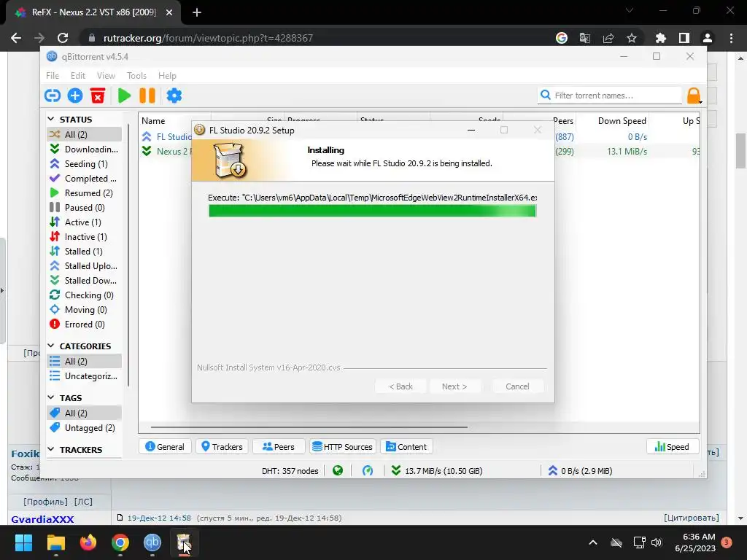
Task: Go back in the Chrome browser
Action: click(x=16, y=38)
